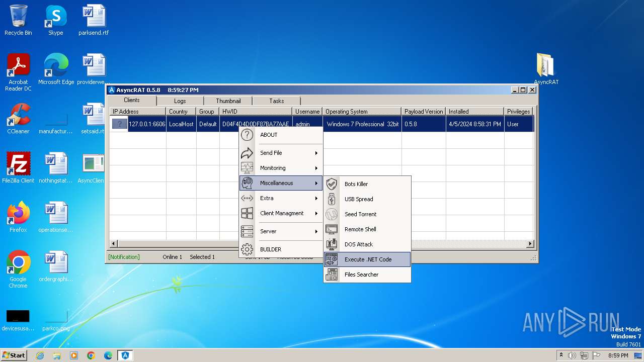Viewport: 644px width, 362px height.
Task: Click the Server rack icon
Action: [247, 231]
